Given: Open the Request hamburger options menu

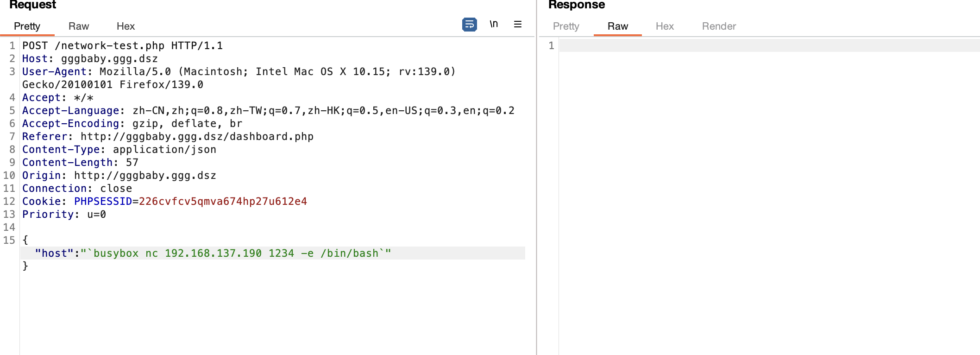Looking at the screenshot, I should (x=518, y=24).
